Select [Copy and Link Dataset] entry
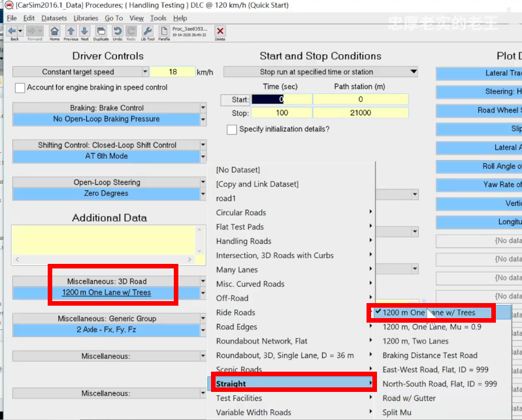Image resolution: width=522 pixels, height=420 pixels. (x=257, y=184)
